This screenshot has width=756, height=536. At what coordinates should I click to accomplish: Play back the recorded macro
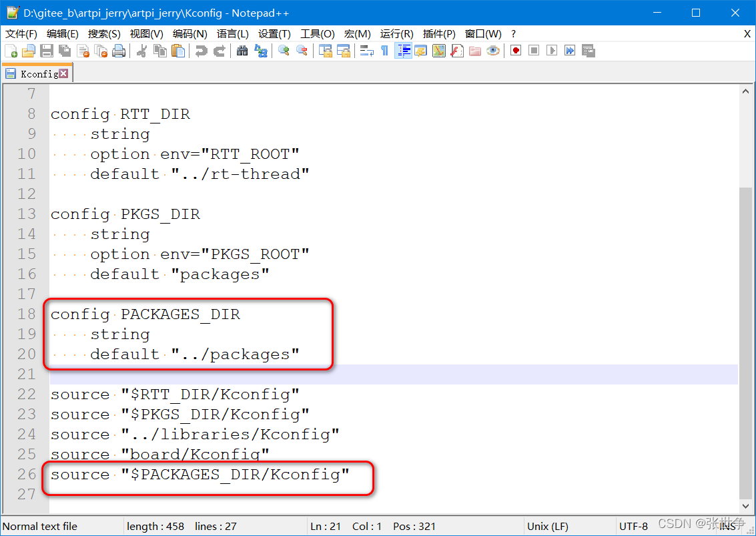552,51
